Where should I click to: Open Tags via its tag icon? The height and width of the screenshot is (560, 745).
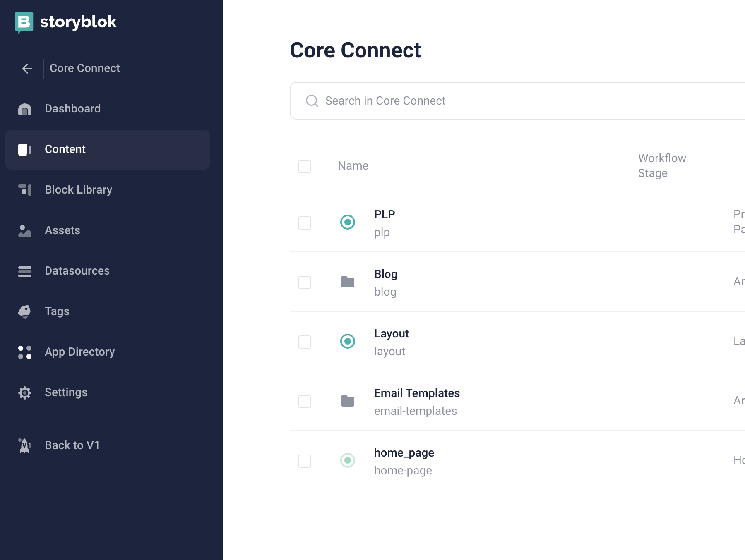coord(25,311)
